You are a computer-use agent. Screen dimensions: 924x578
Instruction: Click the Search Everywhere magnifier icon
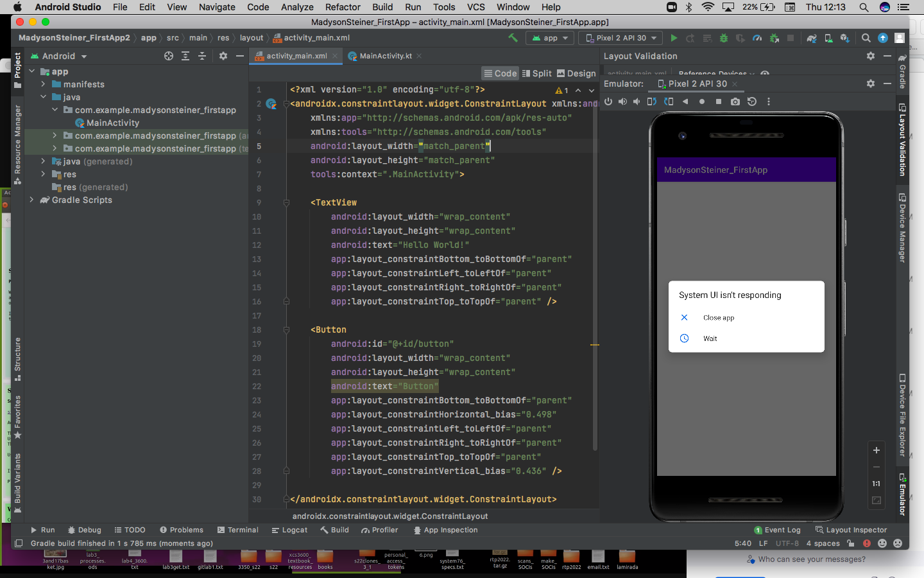(x=866, y=38)
